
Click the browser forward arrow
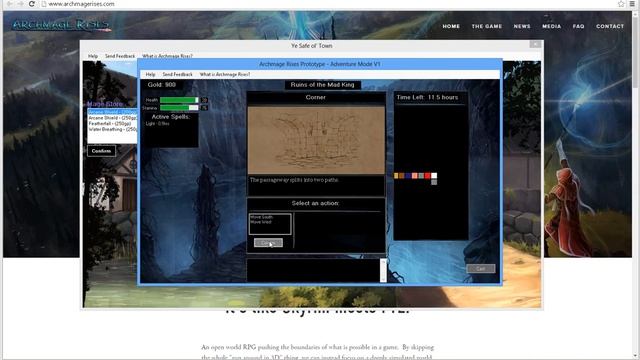point(20,4)
